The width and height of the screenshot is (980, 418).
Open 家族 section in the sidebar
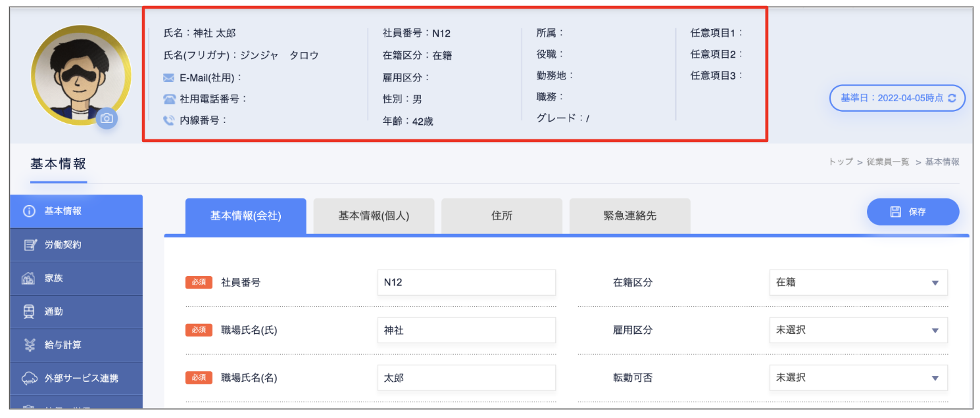point(76,279)
